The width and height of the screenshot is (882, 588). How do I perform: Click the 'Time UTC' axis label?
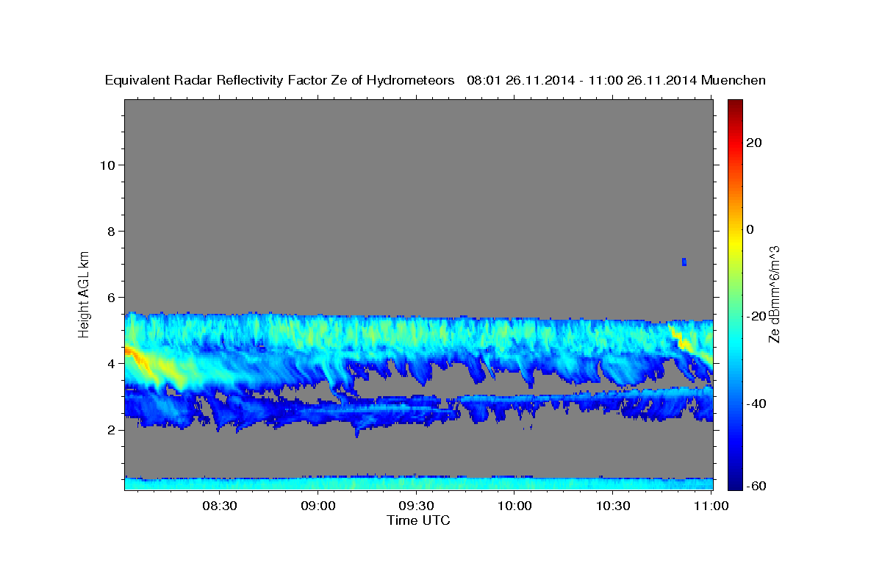pyautogui.click(x=418, y=520)
